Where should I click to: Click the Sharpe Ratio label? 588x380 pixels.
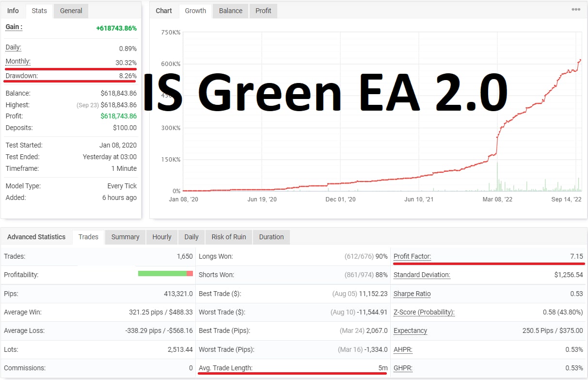click(412, 294)
